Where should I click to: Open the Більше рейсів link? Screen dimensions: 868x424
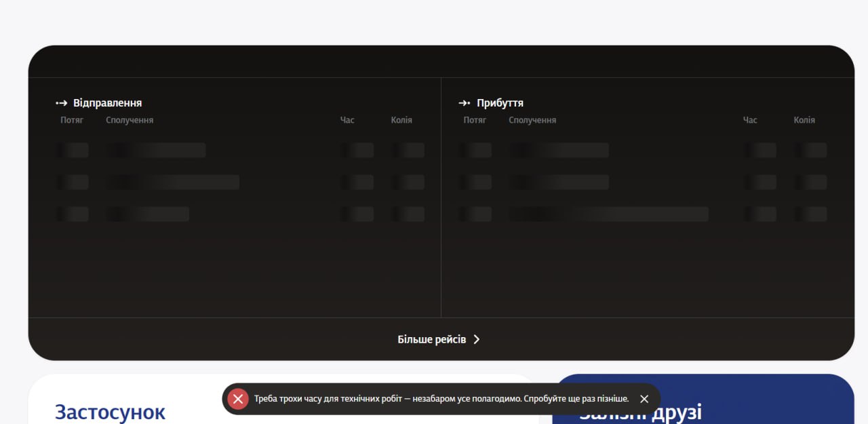432,339
